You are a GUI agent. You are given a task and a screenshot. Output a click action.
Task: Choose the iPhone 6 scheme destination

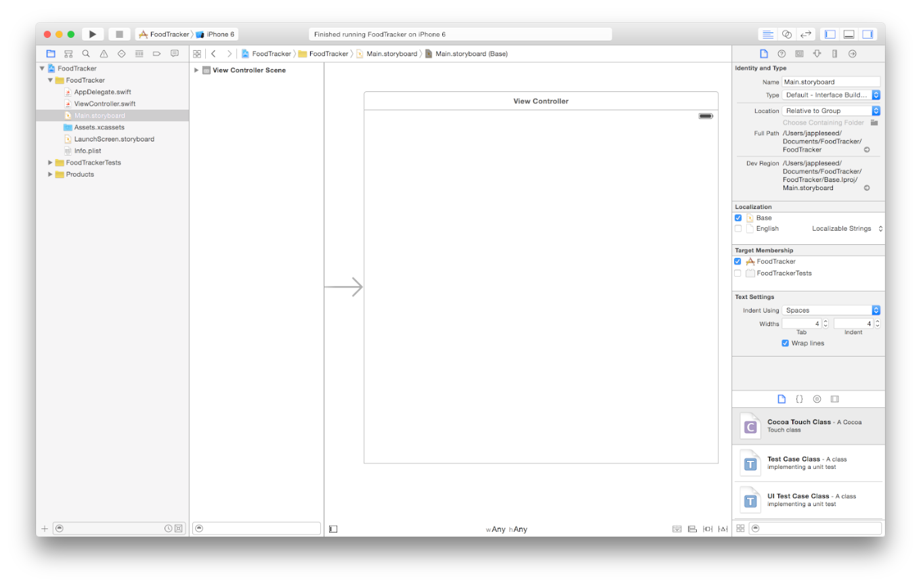coord(217,34)
